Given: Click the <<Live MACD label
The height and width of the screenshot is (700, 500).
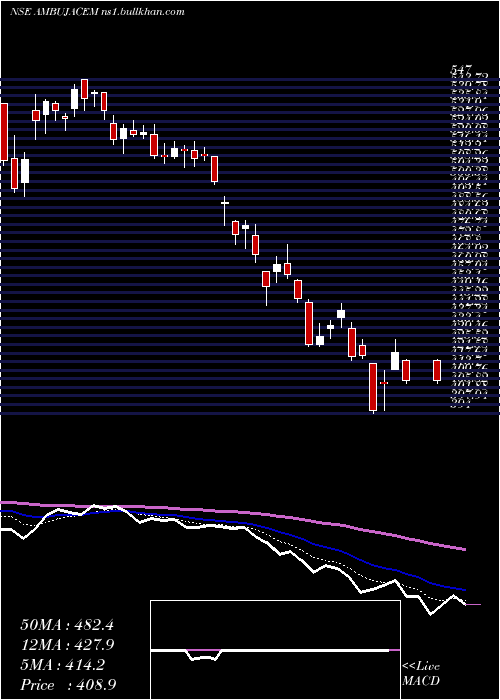Looking at the screenshot, I should [x=421, y=673].
